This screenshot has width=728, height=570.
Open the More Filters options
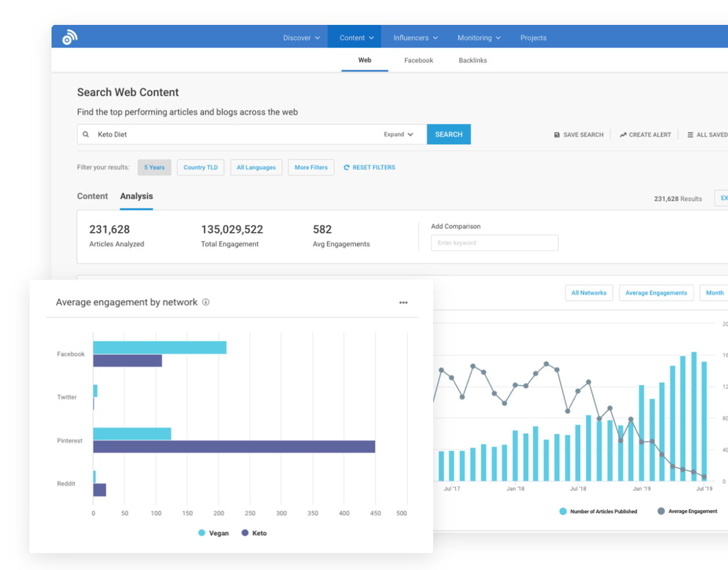coord(311,167)
